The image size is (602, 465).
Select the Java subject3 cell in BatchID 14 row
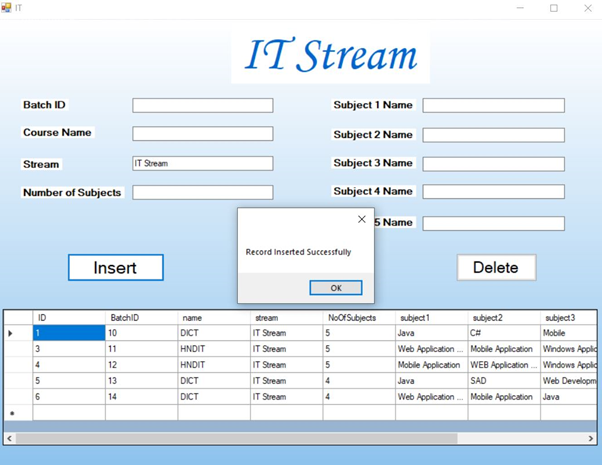(569, 397)
